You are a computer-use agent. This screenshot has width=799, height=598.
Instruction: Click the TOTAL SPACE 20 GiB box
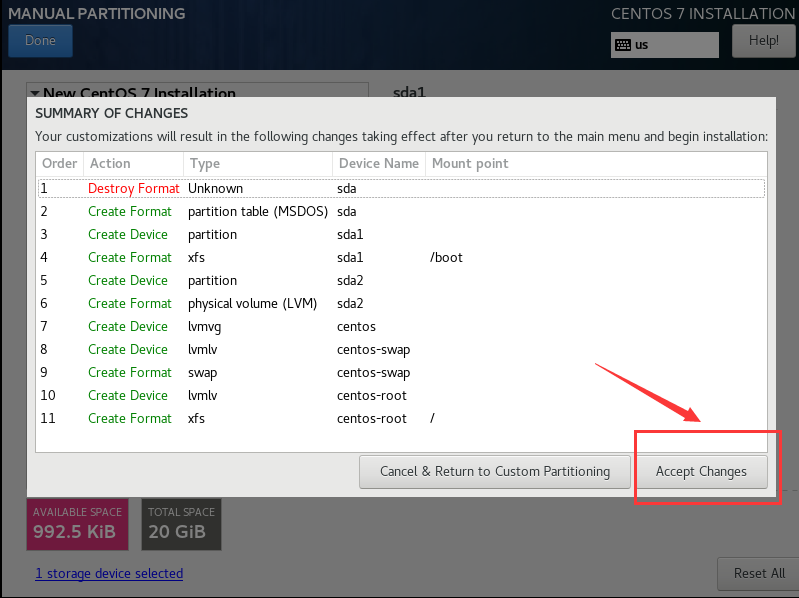tap(181, 524)
